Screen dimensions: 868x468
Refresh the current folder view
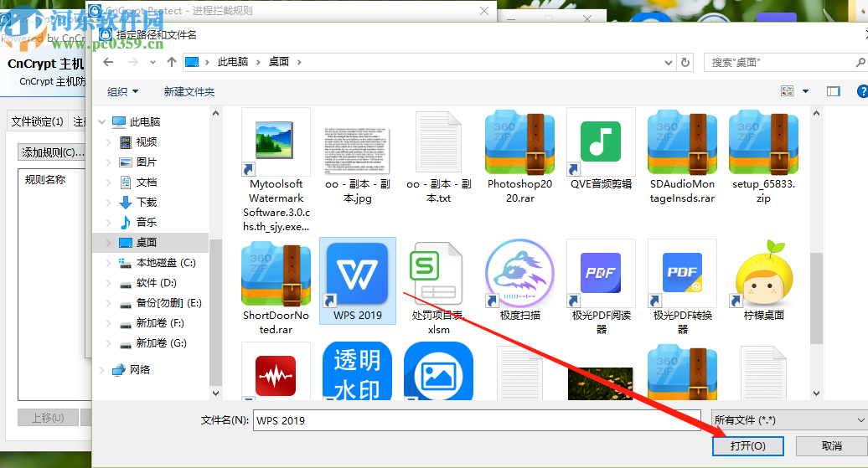[685, 63]
